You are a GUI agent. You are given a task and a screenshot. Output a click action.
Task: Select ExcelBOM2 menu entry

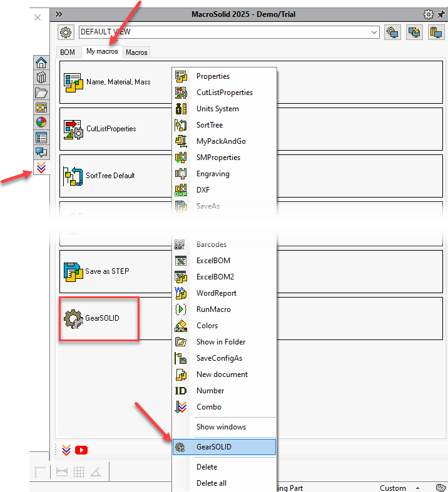point(225,277)
